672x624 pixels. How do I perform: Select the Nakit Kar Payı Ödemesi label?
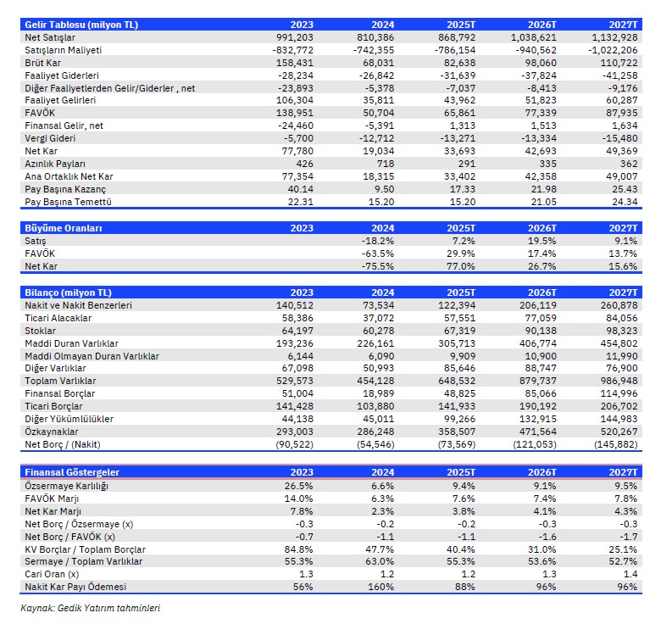click(x=74, y=587)
